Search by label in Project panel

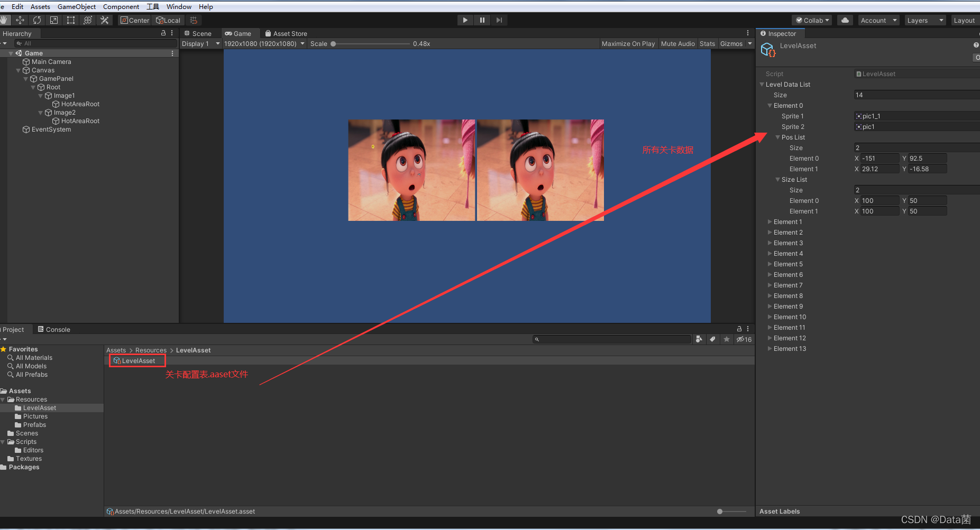pos(713,339)
